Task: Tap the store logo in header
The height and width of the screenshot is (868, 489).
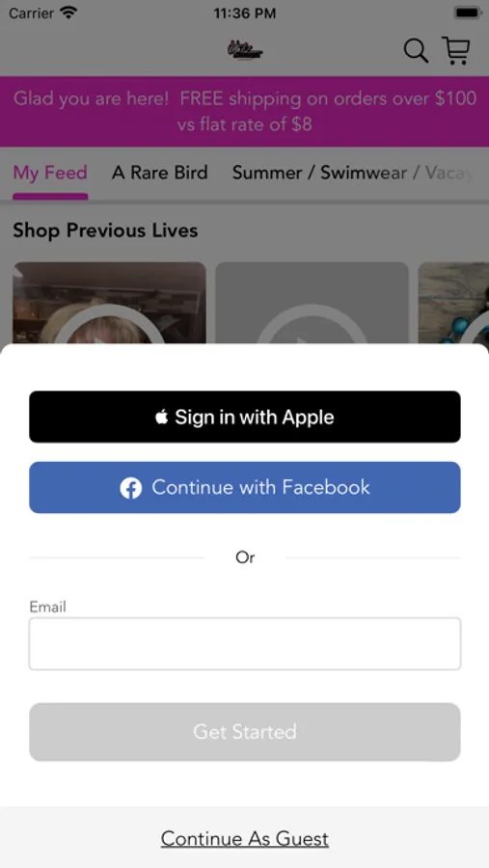Action: [244, 51]
